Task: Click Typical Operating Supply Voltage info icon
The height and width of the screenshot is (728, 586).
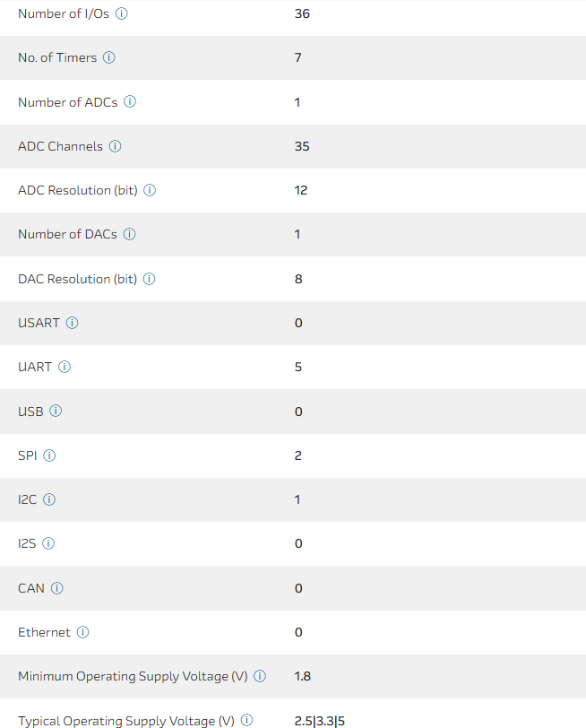Action: pyautogui.click(x=246, y=720)
